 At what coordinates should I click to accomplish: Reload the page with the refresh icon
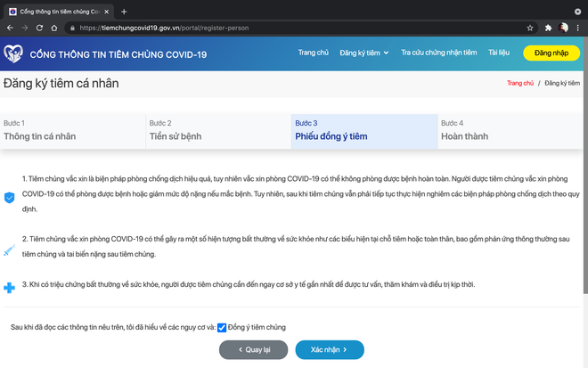pos(40,28)
